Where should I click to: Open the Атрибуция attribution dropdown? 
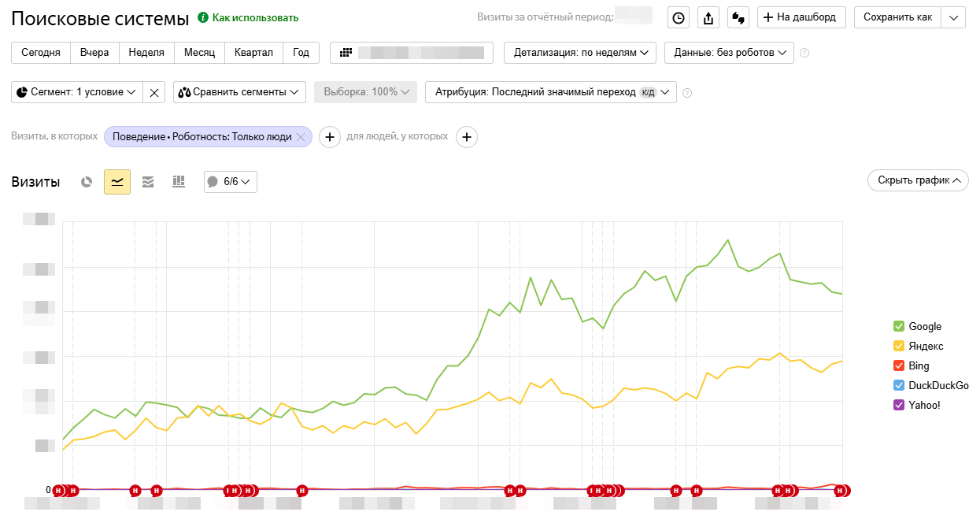tap(550, 92)
